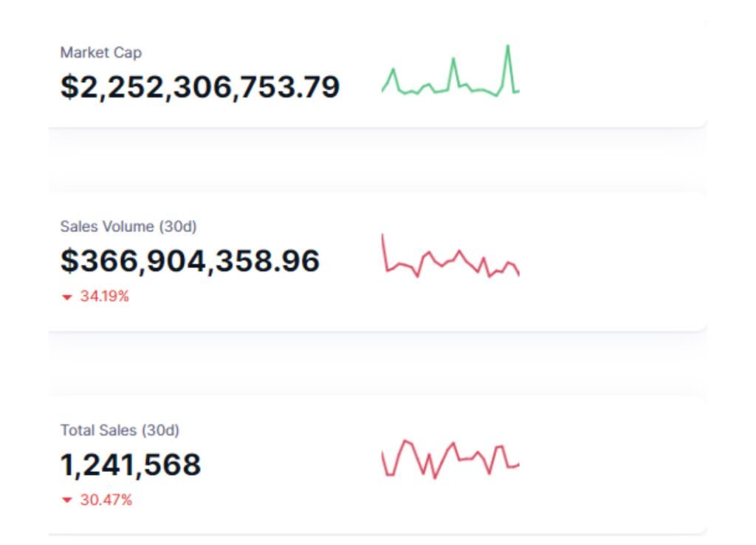This screenshot has height=545, width=756.
Task: Click the red down arrow beside 34.19%
Action: pos(67,298)
